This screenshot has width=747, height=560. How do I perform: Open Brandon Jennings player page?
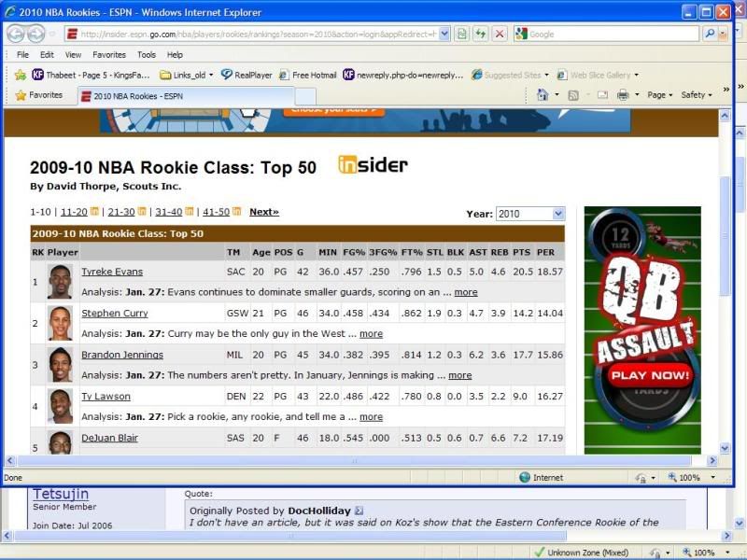click(122, 355)
